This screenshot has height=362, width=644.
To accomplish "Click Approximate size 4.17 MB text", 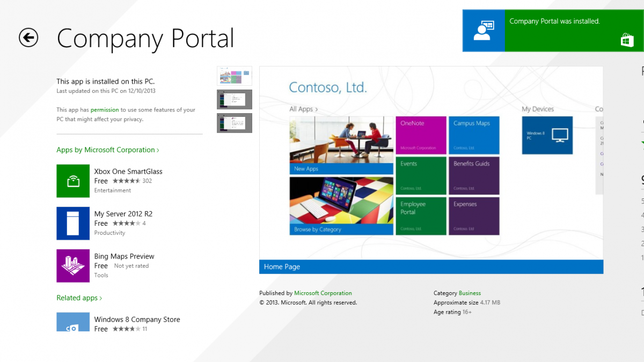I will tap(467, 303).
